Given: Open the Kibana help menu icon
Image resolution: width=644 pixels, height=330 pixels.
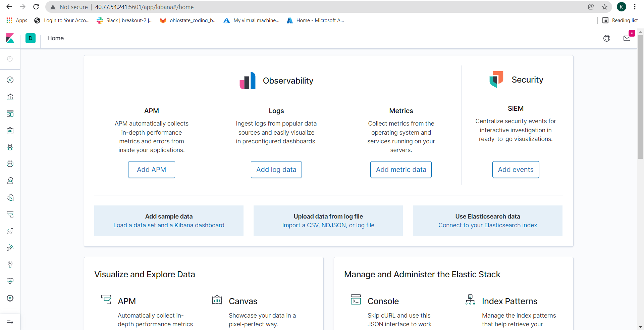Looking at the screenshot, I should [607, 38].
